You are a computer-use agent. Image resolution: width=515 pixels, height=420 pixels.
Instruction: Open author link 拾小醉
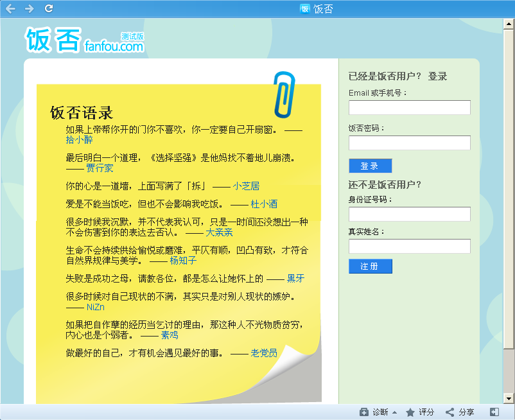tap(79, 140)
